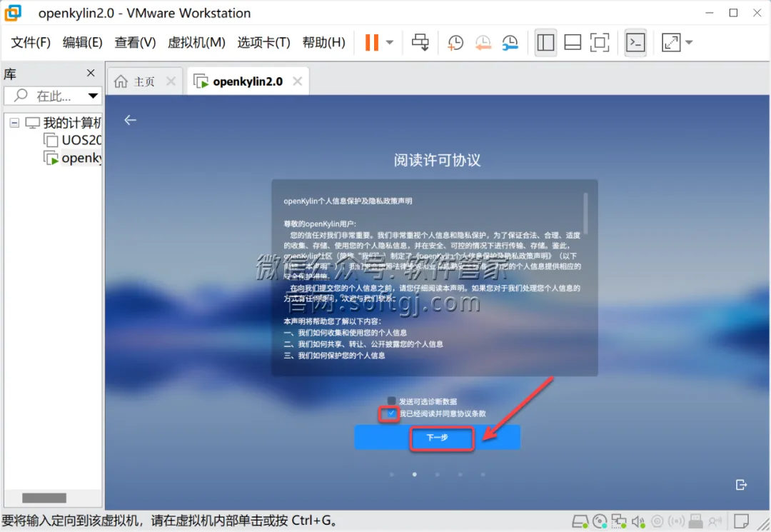Click the message log icon in status bar

[741, 521]
